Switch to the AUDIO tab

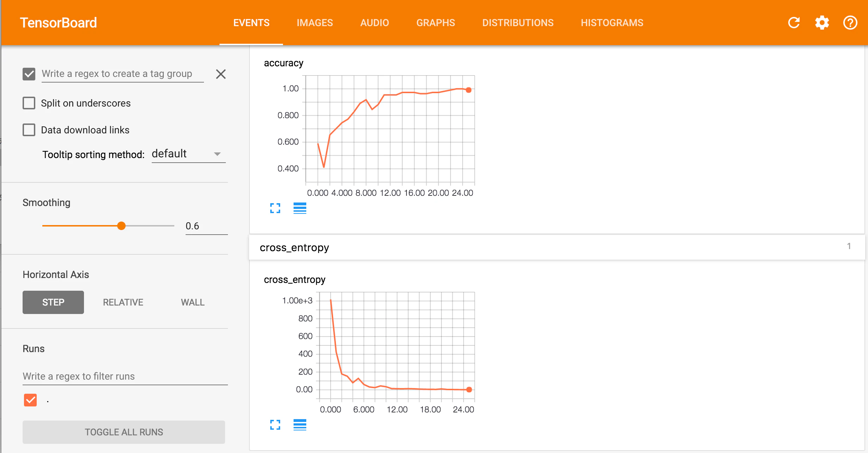375,23
